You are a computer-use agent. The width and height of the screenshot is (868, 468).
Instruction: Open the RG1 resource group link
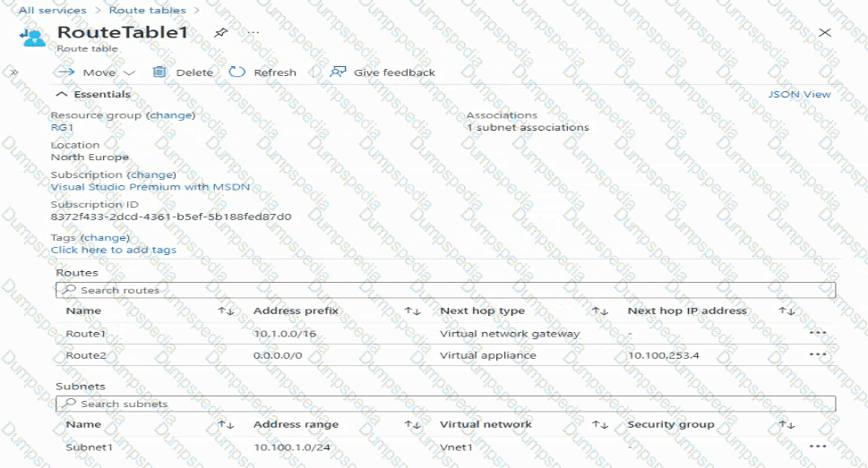[x=63, y=128]
